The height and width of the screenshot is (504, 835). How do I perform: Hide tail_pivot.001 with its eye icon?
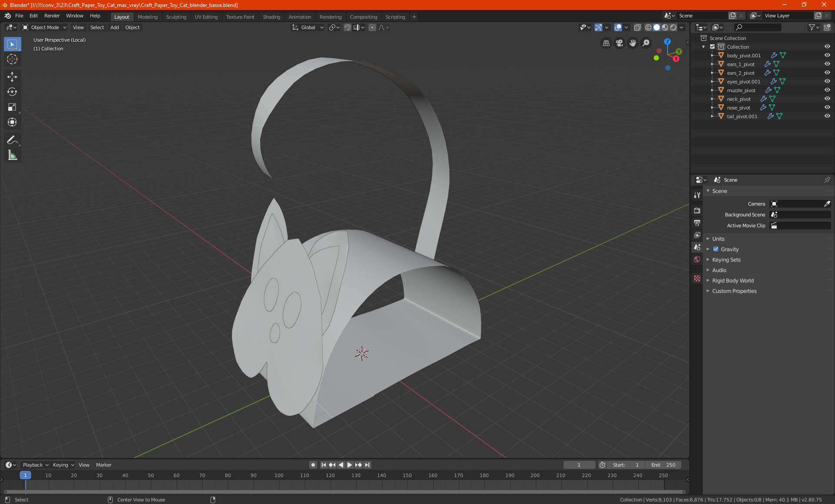pos(827,116)
